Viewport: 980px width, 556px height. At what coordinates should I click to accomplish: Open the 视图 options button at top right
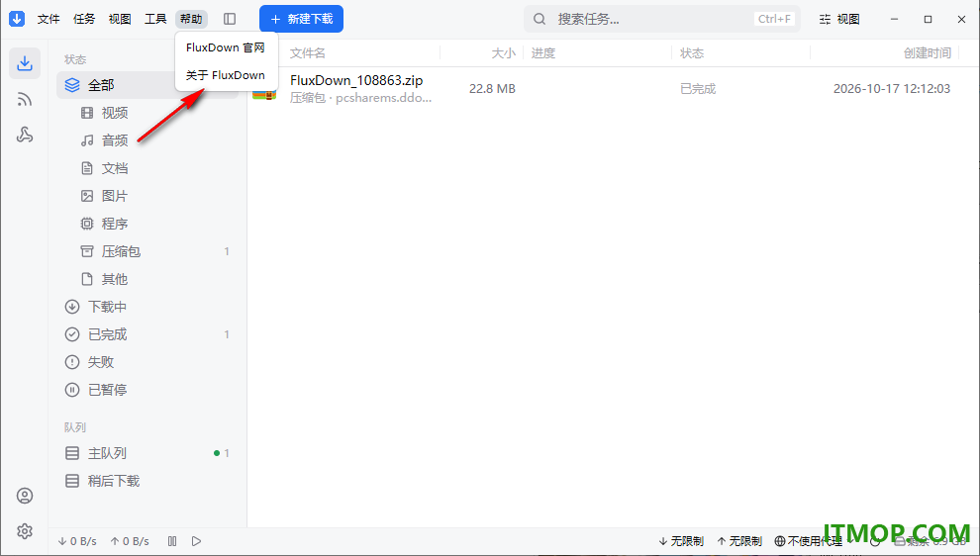pyautogui.click(x=839, y=19)
